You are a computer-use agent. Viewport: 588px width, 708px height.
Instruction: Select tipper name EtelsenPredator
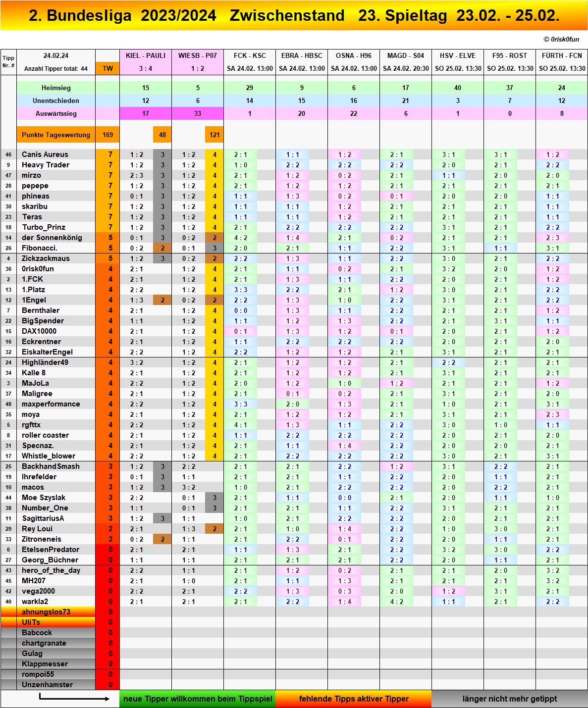click(51, 550)
